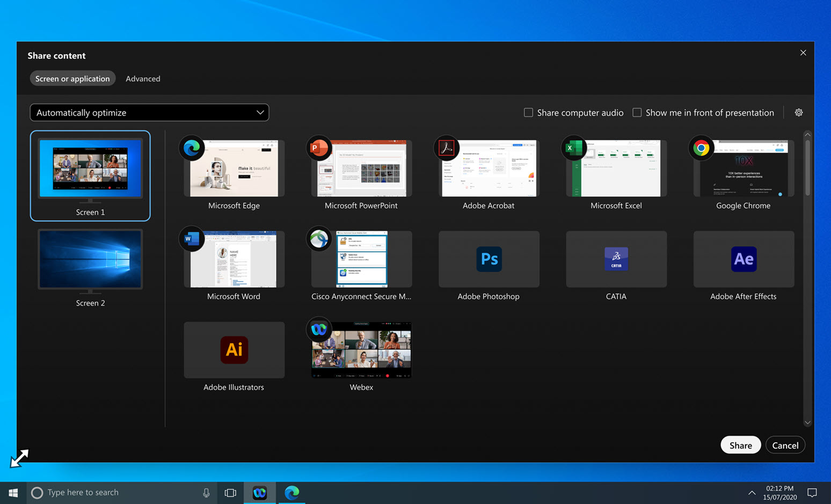Select the Webex app icon badge
831x504 pixels.
[319, 330]
